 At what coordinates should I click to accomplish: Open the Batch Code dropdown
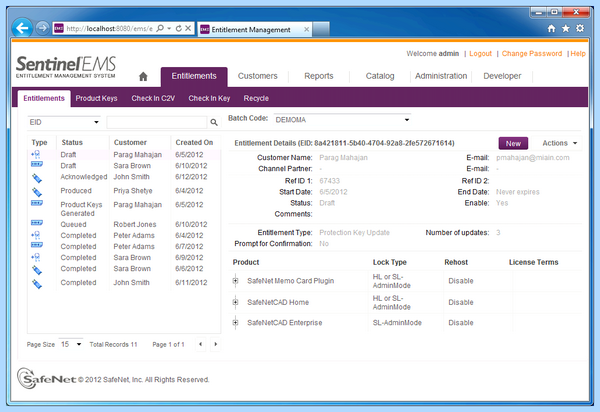pyautogui.click(x=342, y=120)
